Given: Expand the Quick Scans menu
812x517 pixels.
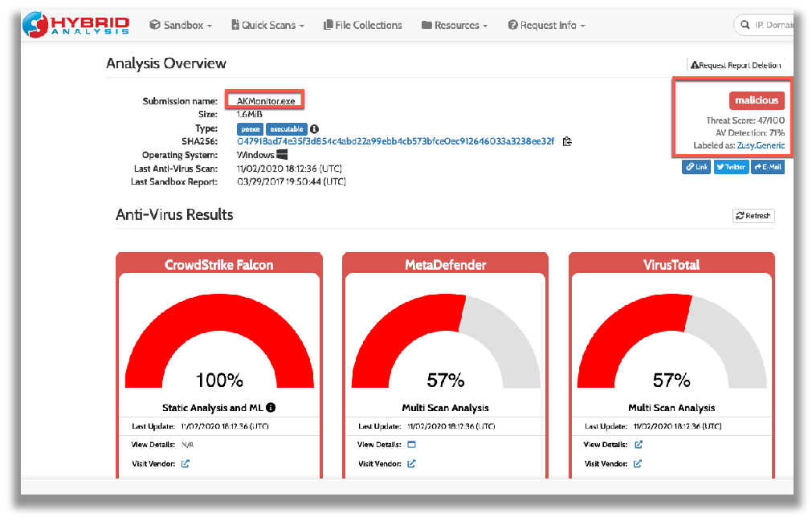Looking at the screenshot, I should tap(267, 25).
